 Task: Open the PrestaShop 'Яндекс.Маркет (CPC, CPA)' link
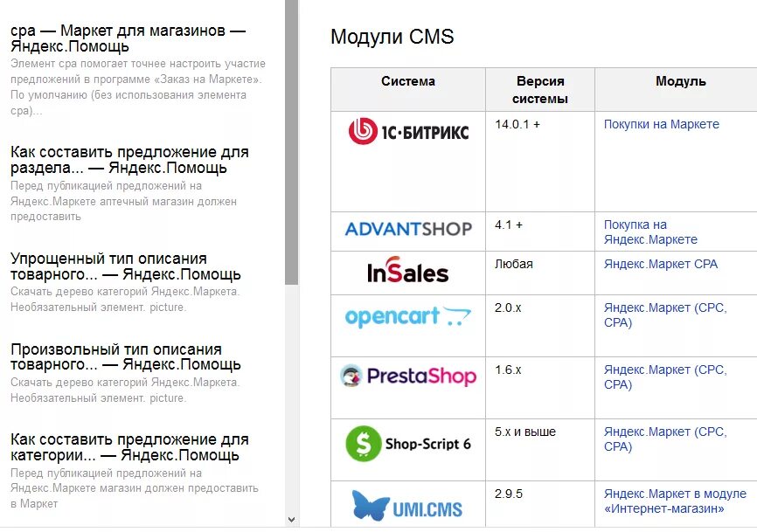pos(665,377)
